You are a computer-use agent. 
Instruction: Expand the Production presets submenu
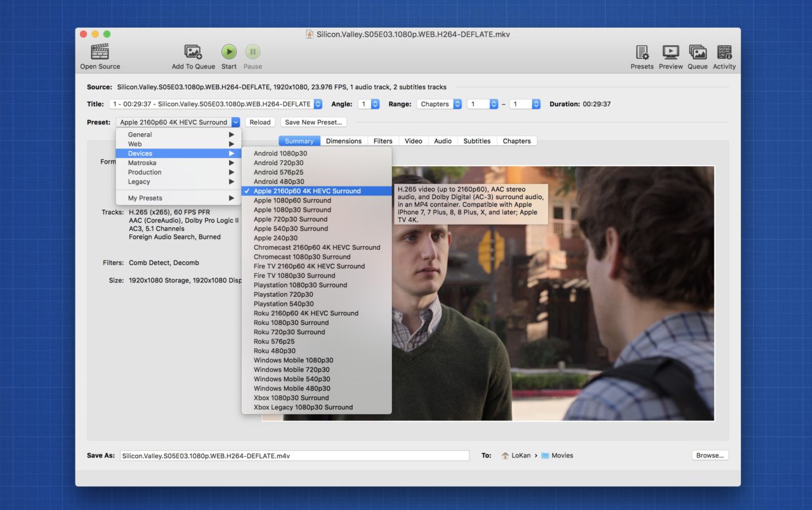pos(178,172)
